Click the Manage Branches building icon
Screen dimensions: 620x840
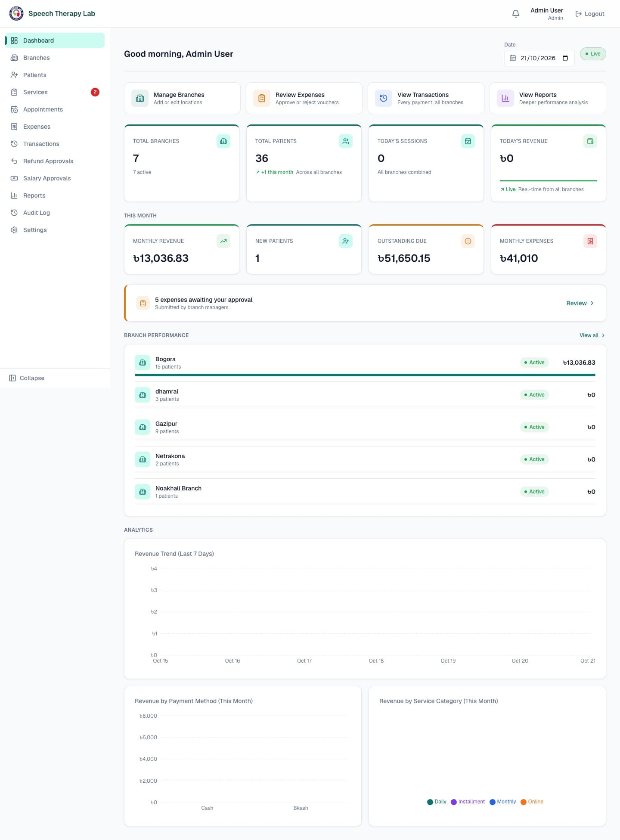click(140, 98)
